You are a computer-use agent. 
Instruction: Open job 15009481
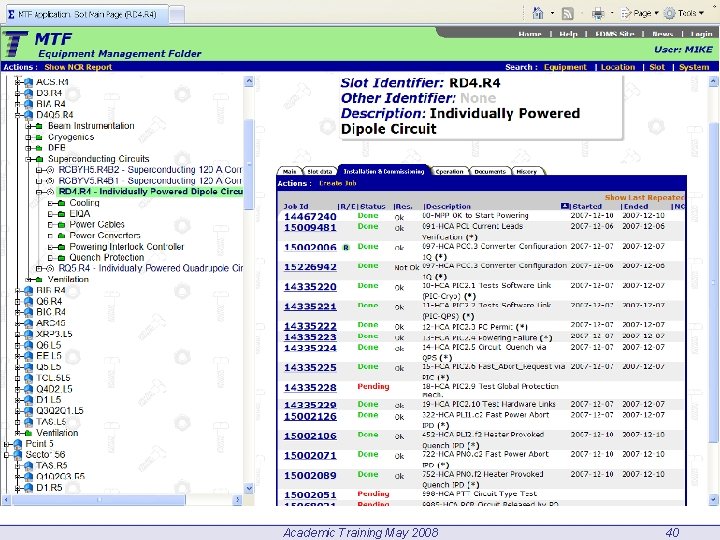tap(310, 228)
